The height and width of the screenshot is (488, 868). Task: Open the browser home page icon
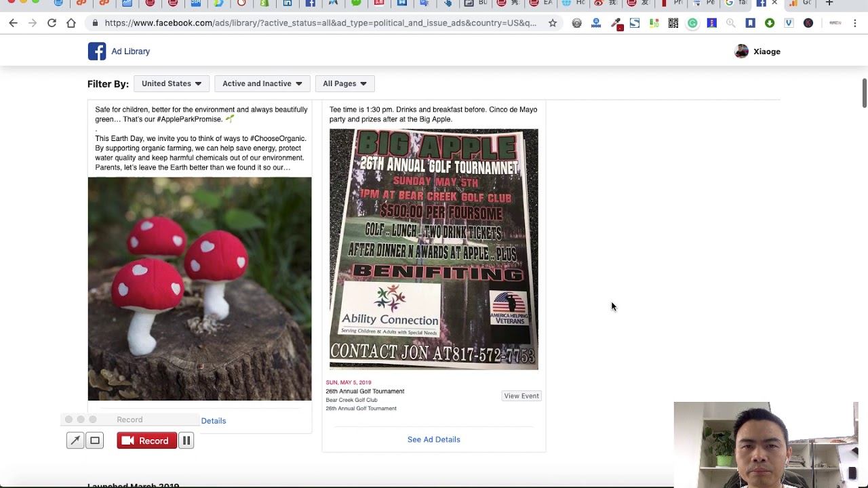tap(71, 23)
